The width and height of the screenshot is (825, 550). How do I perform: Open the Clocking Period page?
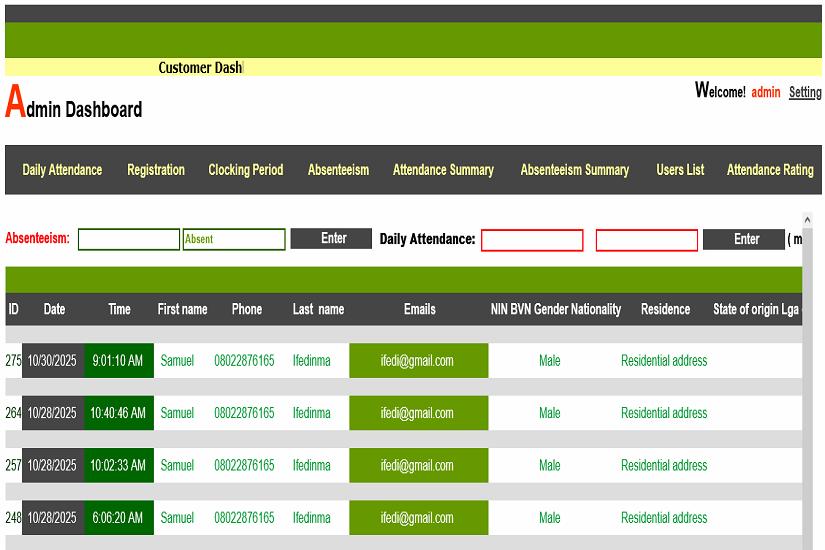point(245,170)
